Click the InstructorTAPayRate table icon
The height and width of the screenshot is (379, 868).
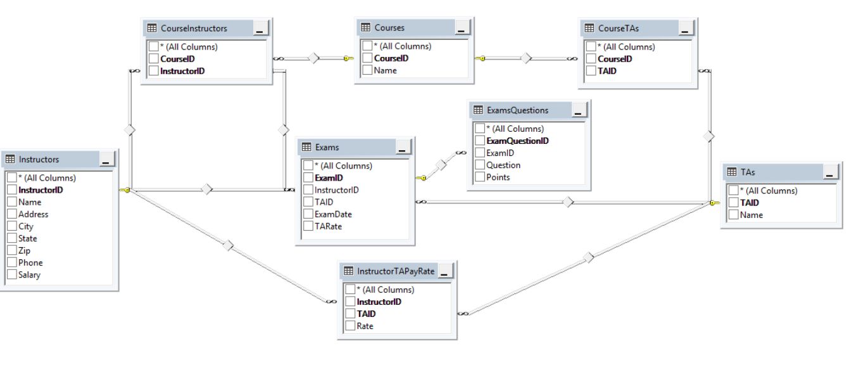pos(348,271)
